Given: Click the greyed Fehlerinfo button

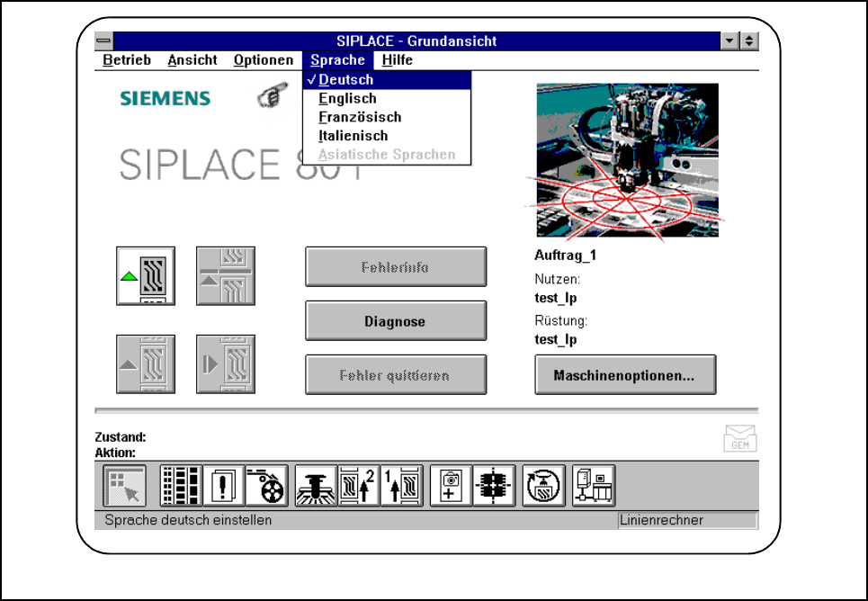Looking at the screenshot, I should [x=396, y=267].
